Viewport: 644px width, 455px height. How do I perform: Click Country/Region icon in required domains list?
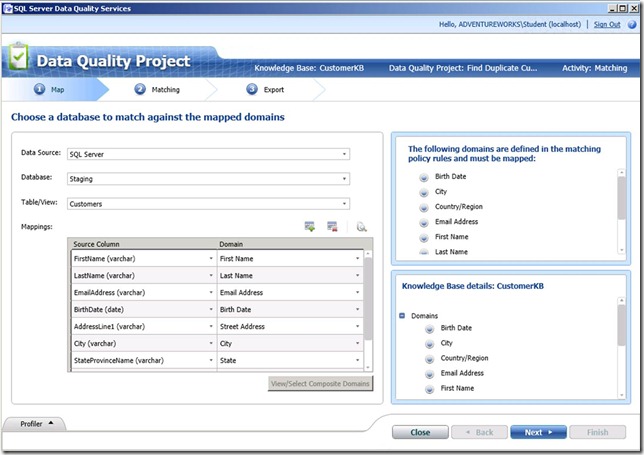click(x=425, y=207)
